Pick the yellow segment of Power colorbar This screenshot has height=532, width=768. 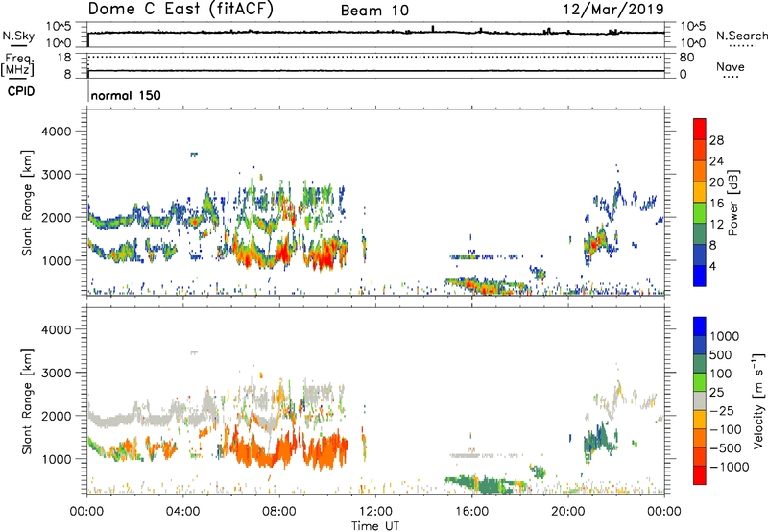click(700, 191)
